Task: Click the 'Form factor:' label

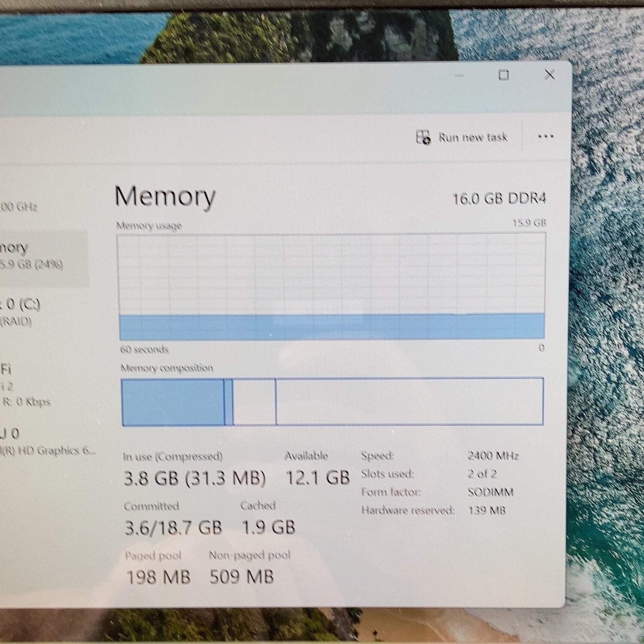Action: point(391,492)
